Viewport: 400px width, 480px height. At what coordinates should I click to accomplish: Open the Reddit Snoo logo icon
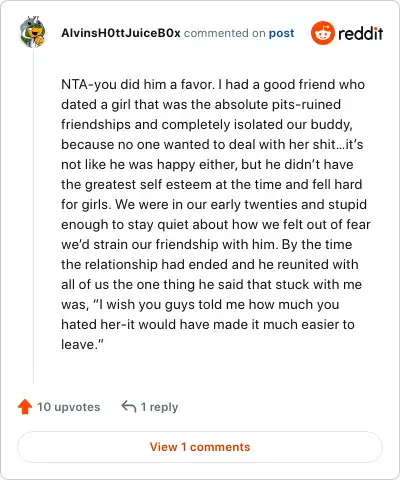pyautogui.click(x=322, y=33)
